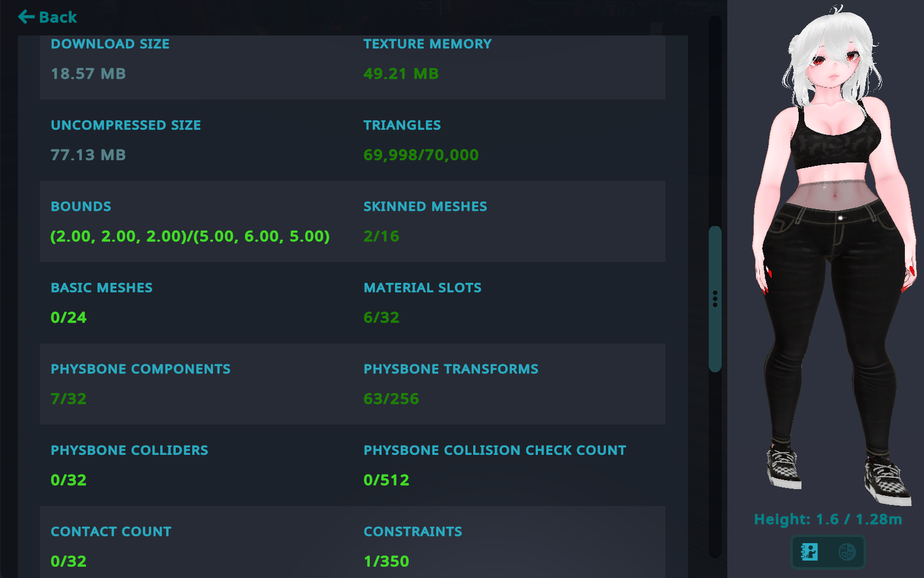Click the Height 1.6 / 1.28m label
Image resolution: width=924 pixels, height=578 pixels.
[x=828, y=520]
